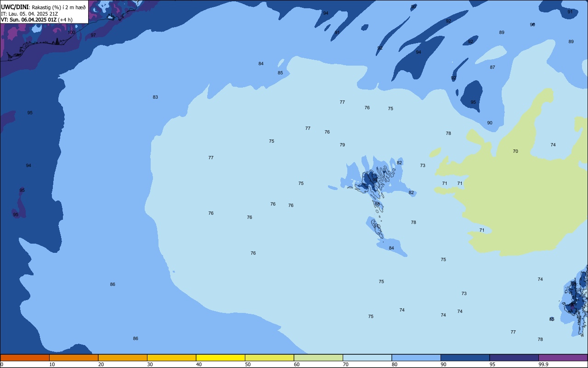Click the '99.9' legend tick label
The image size is (588, 368).
point(543,364)
